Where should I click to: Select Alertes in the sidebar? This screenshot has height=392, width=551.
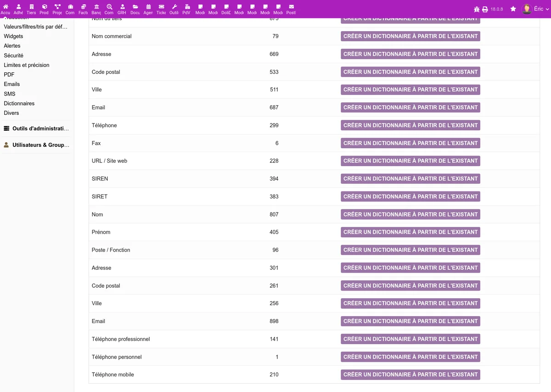pyautogui.click(x=12, y=46)
